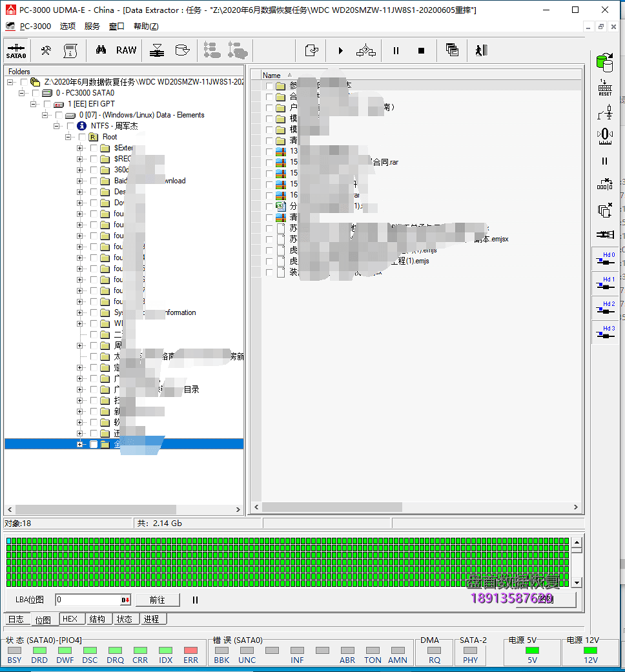Click the save to folder icon
Screen dimensions: 625x672
tap(312, 50)
